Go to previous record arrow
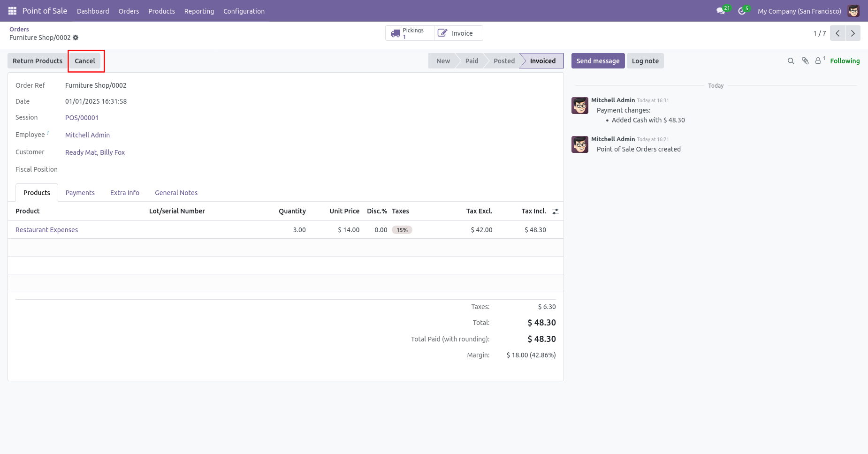The width and height of the screenshot is (868, 454). [838, 33]
